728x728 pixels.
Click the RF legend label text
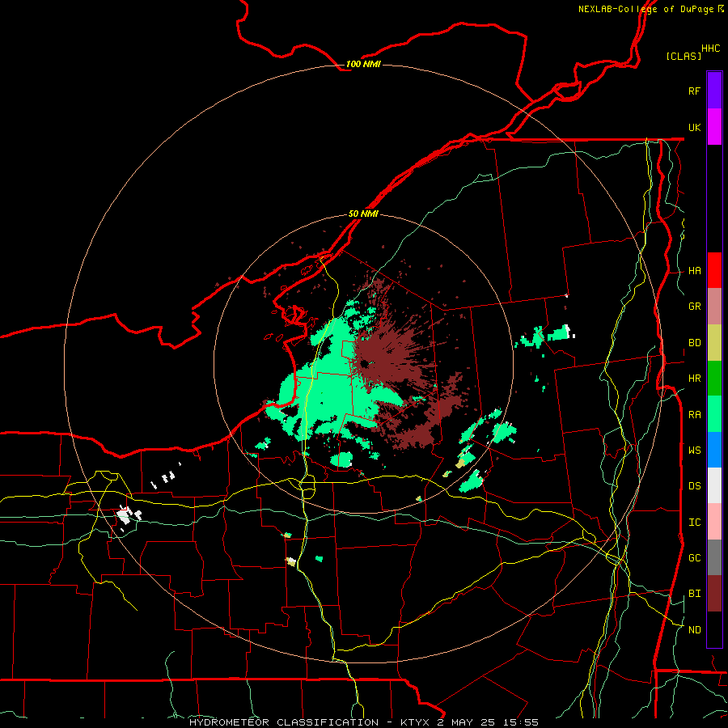(x=694, y=91)
